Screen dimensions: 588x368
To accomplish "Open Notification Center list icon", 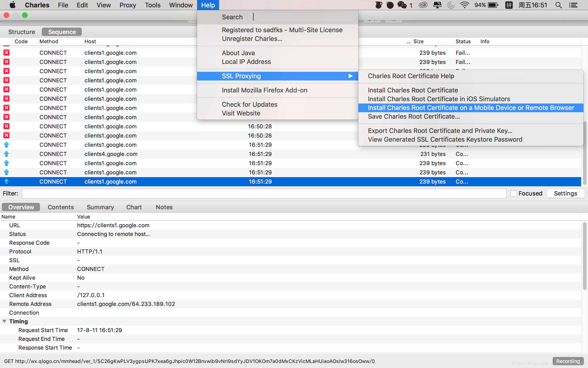I will [x=574, y=5].
